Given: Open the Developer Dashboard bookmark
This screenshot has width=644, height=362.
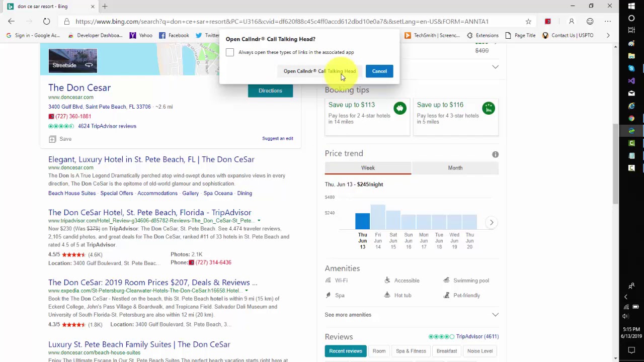Looking at the screenshot, I should [95, 35].
